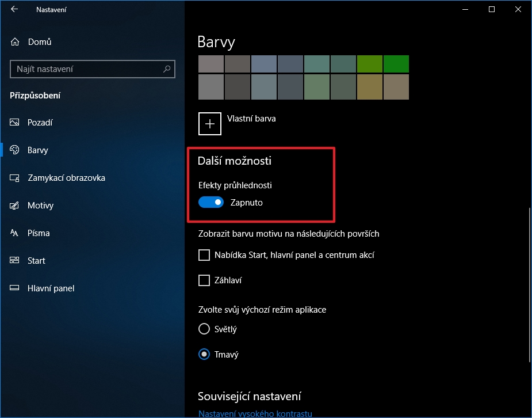Image resolution: width=532 pixels, height=418 pixels.
Task: Click the Přizpůsobení heading
Action: click(x=35, y=96)
